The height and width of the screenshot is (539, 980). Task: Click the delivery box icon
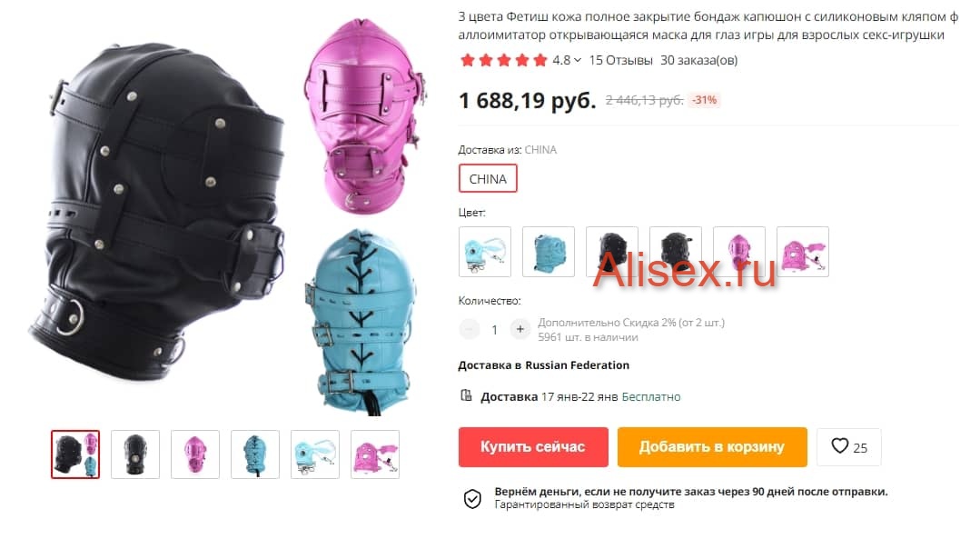point(466,395)
